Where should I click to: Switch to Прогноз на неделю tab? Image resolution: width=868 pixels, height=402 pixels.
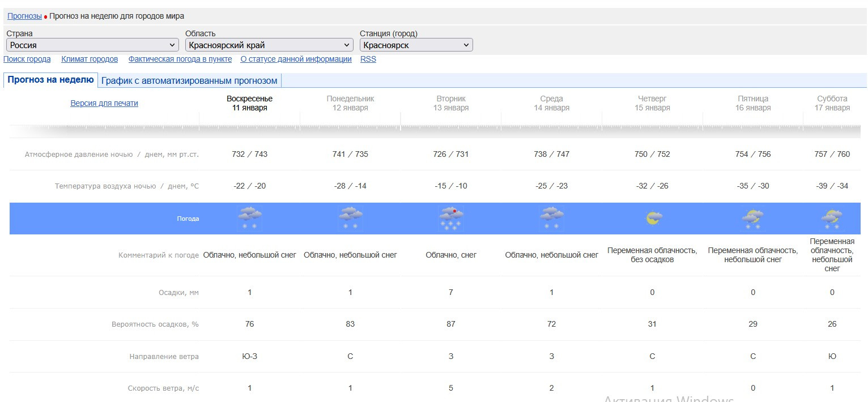[50, 80]
